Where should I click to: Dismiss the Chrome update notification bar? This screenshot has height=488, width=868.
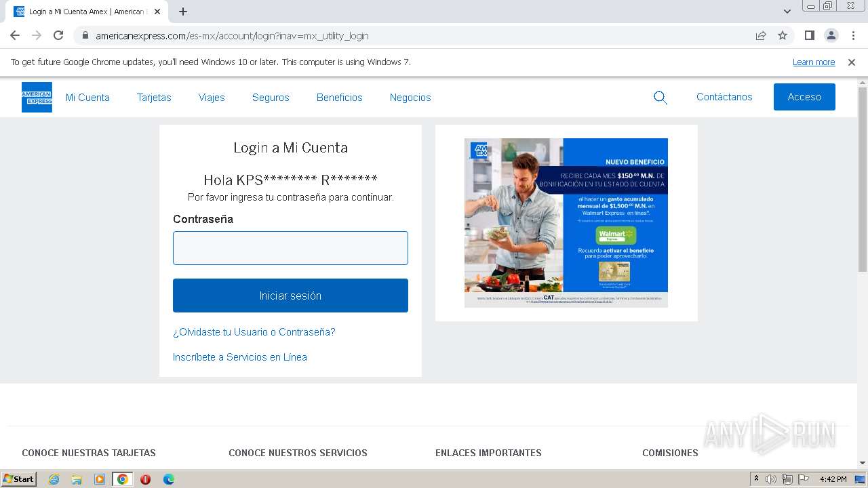click(x=852, y=62)
